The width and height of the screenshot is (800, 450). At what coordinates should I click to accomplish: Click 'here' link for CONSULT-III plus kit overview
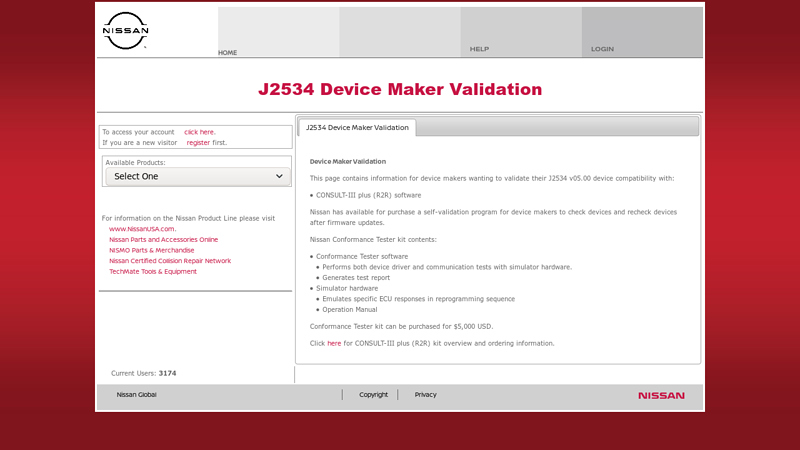[x=334, y=343]
